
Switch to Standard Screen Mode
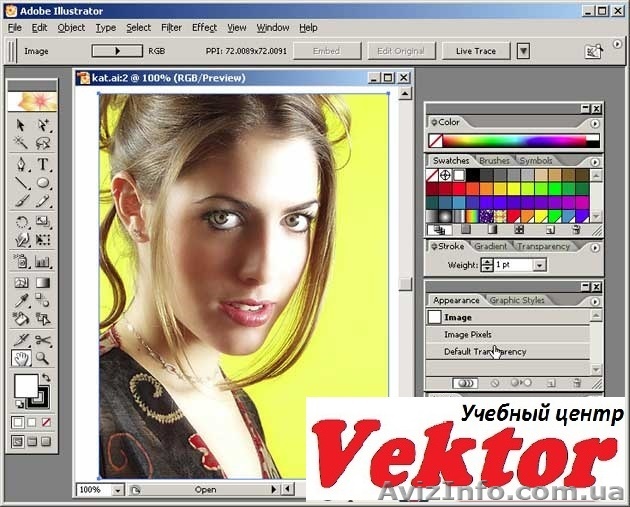(x=16, y=441)
